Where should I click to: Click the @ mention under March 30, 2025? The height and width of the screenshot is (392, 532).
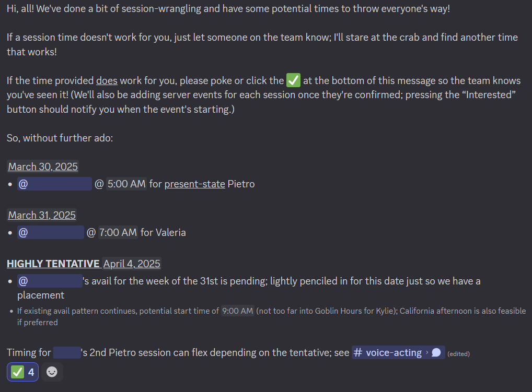[x=55, y=184]
